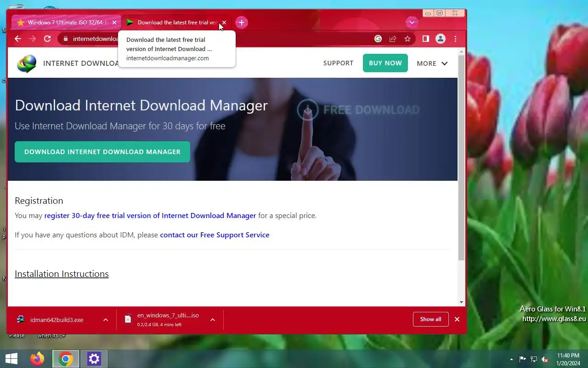Click the vertical scrollbar thumb
Image resolution: width=588 pixels, height=368 pixels.
[x=462, y=157]
